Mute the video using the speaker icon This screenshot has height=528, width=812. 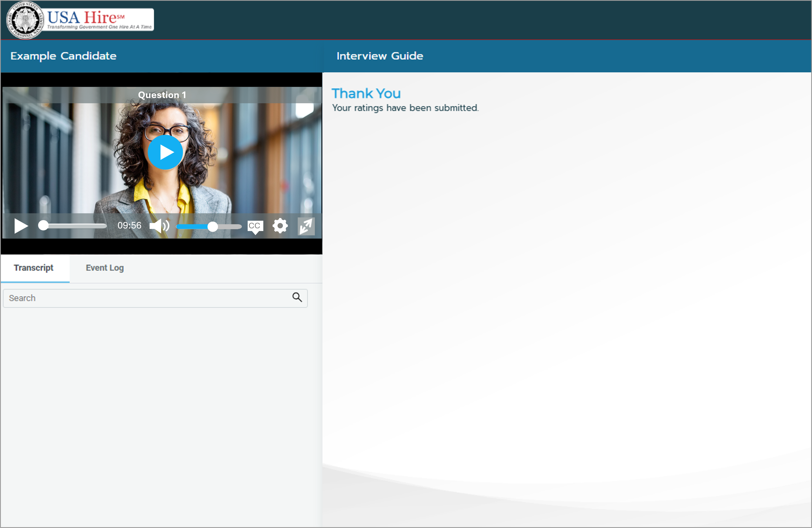click(x=159, y=226)
